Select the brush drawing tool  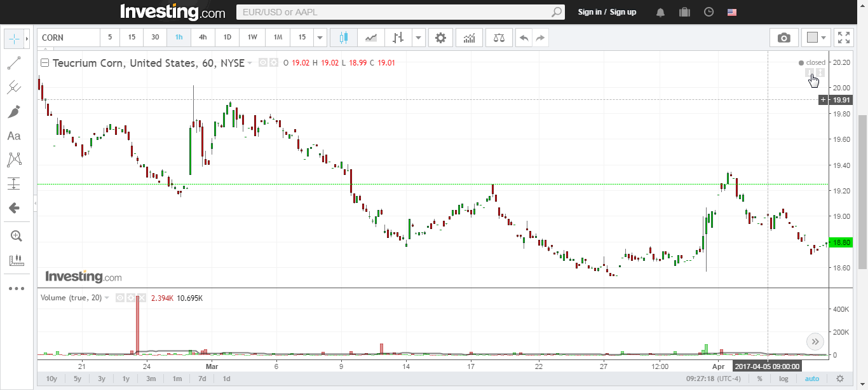[14, 111]
